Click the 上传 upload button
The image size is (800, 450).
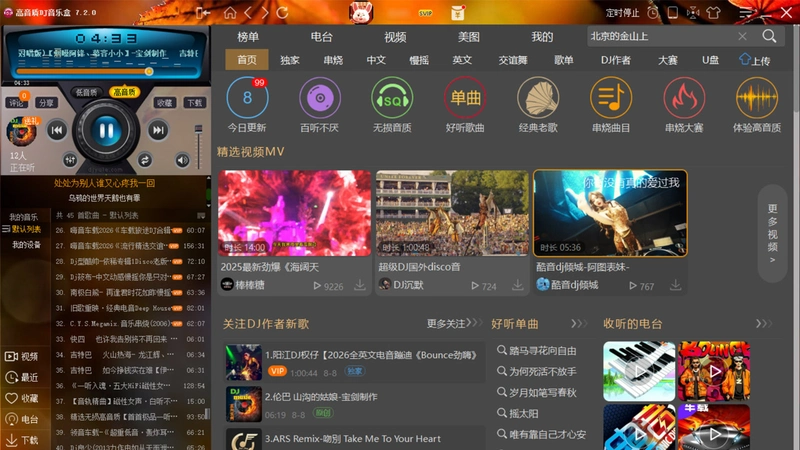(755, 60)
